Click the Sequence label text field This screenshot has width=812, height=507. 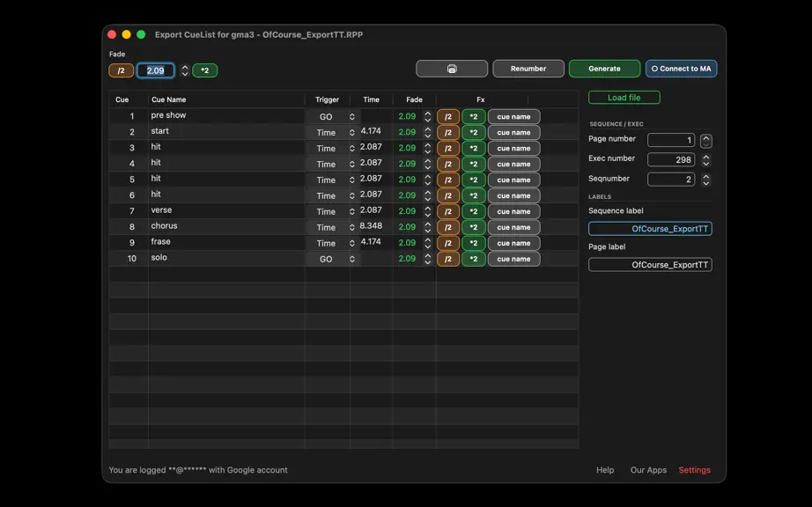coord(651,229)
